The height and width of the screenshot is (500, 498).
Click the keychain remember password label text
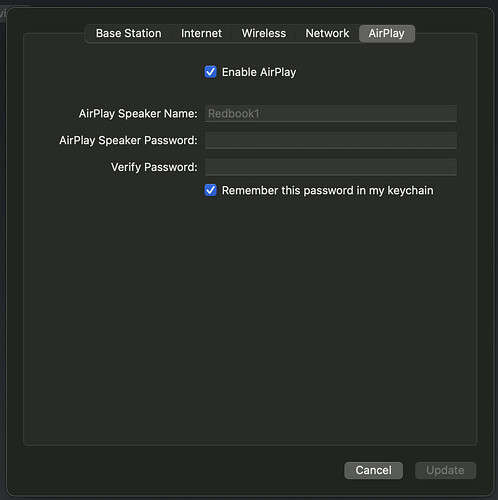click(328, 190)
